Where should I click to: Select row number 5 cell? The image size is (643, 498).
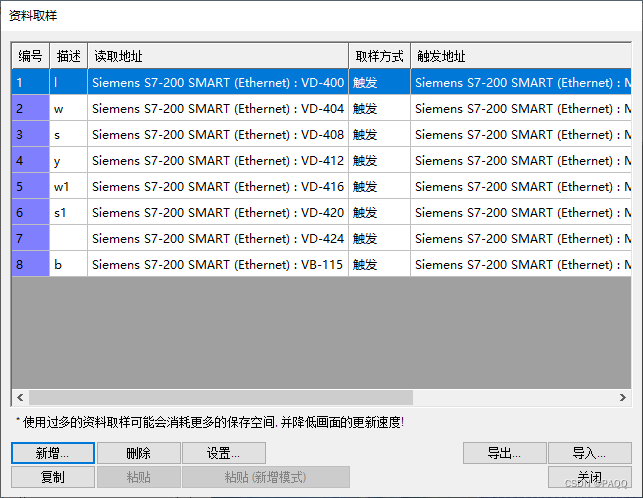point(31,186)
